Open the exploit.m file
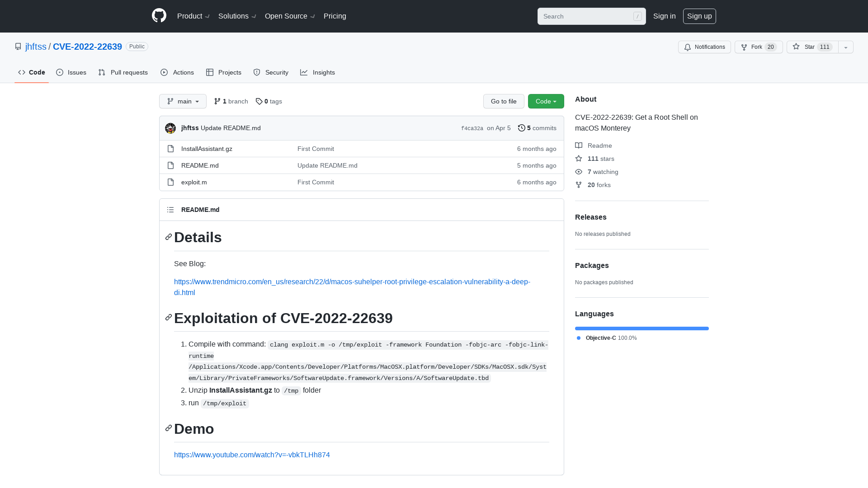The image size is (868, 488). (194, 182)
